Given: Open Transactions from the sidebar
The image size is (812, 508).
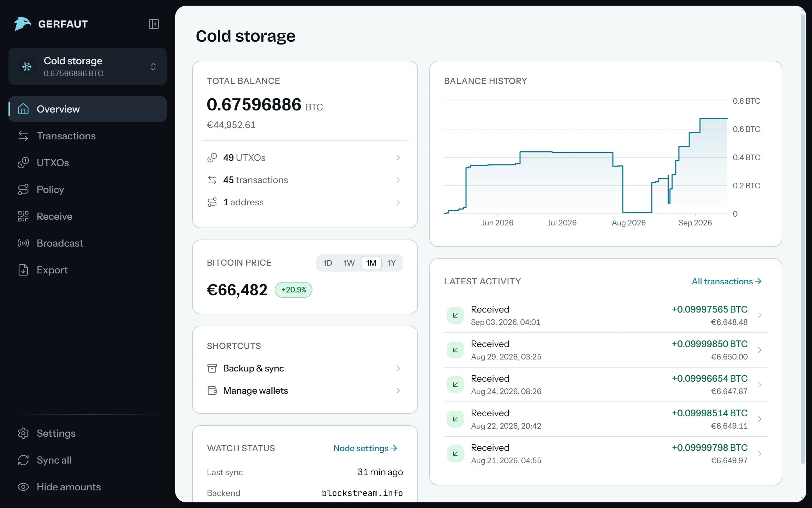Looking at the screenshot, I should pyautogui.click(x=88, y=136).
